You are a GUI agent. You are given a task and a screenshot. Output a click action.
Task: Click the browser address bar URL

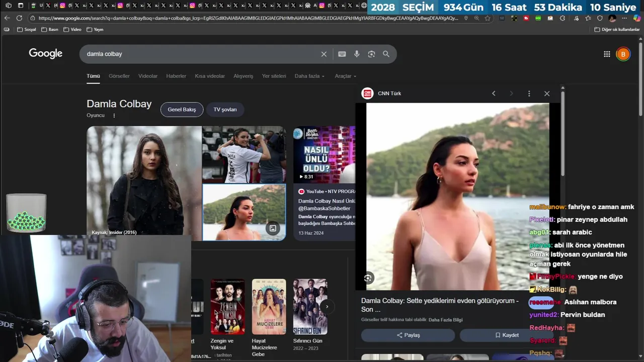[248, 18]
